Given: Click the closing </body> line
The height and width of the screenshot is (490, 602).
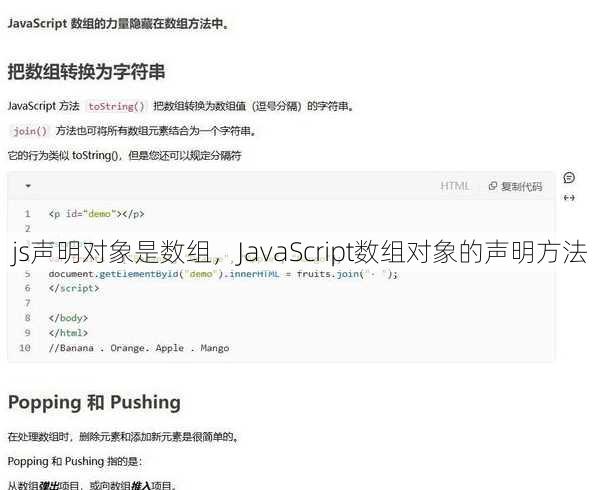Looking at the screenshot, I should pyautogui.click(x=68, y=318).
